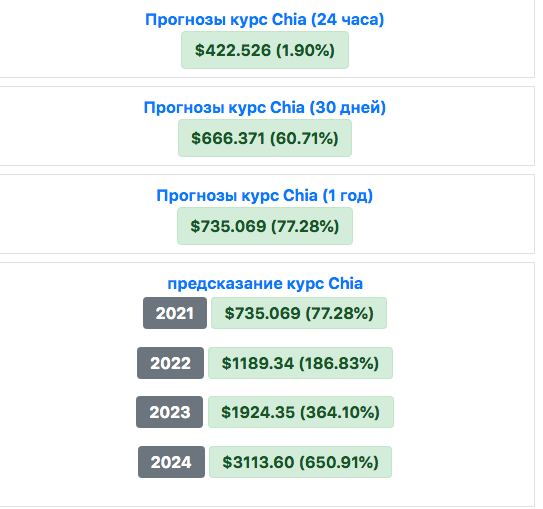Viewport: 543px width, 509px height.
Task: Click the word Chia in 24 часа heading
Action: pyautogui.click(x=289, y=19)
